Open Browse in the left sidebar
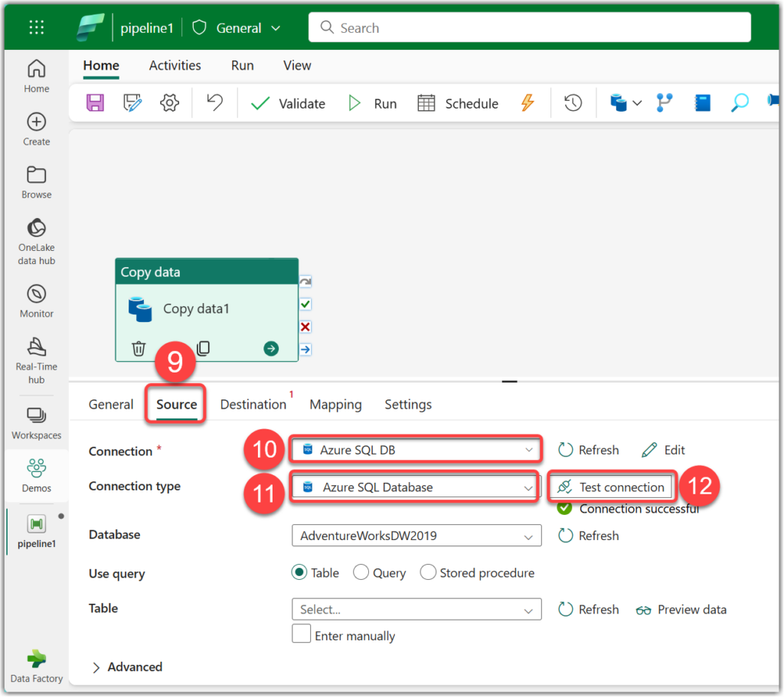The width and height of the screenshot is (784, 697). pyautogui.click(x=37, y=182)
